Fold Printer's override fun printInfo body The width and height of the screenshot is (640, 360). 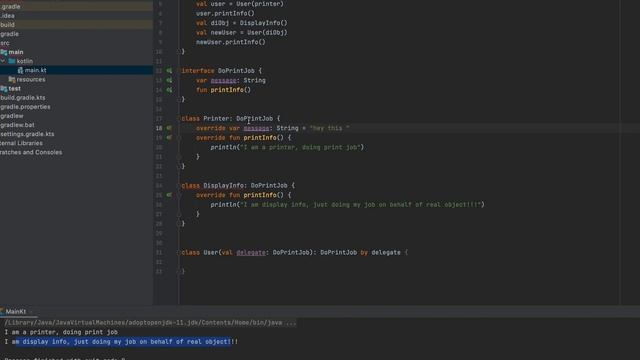pyautogui.click(x=179, y=138)
